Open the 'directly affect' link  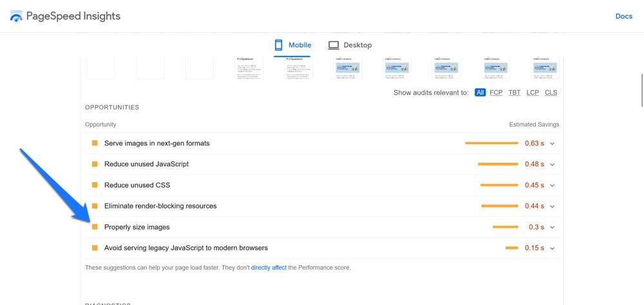coord(269,268)
